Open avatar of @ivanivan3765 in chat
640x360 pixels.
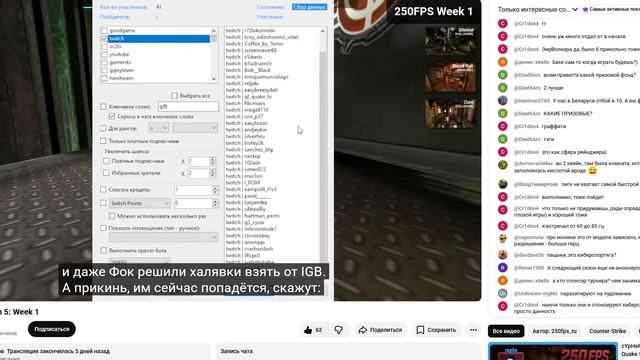[503, 100]
